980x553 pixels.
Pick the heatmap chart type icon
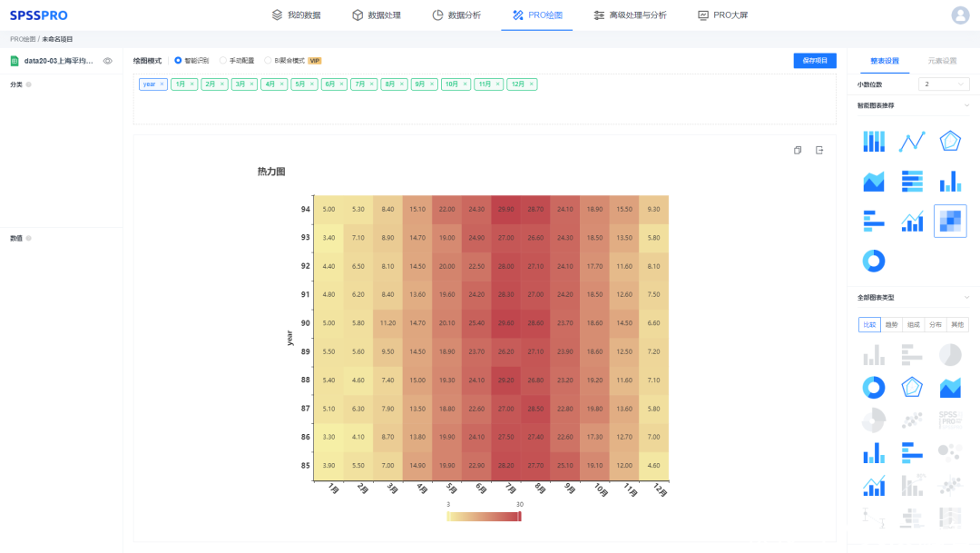(950, 221)
